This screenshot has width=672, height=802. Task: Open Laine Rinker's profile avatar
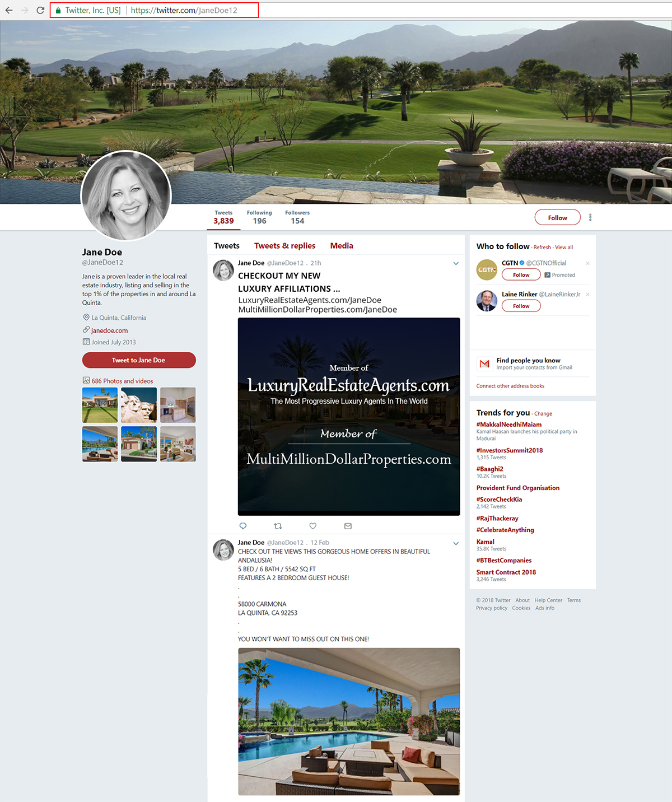(x=487, y=301)
